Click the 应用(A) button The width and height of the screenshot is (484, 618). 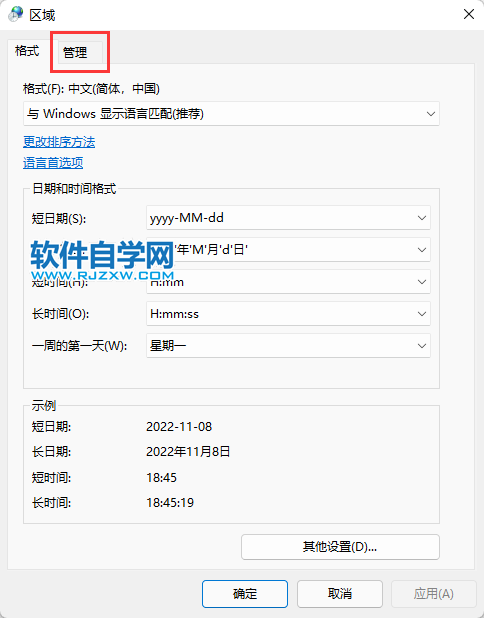pyautogui.click(x=434, y=594)
